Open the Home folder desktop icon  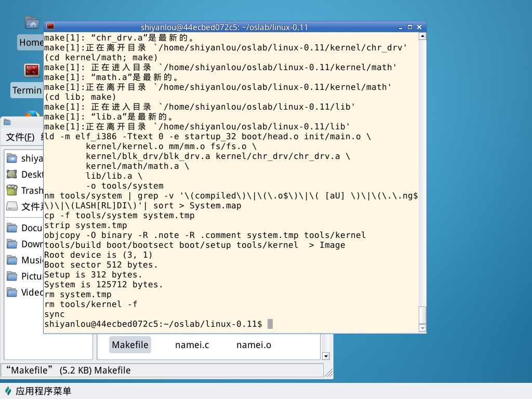coord(32,23)
